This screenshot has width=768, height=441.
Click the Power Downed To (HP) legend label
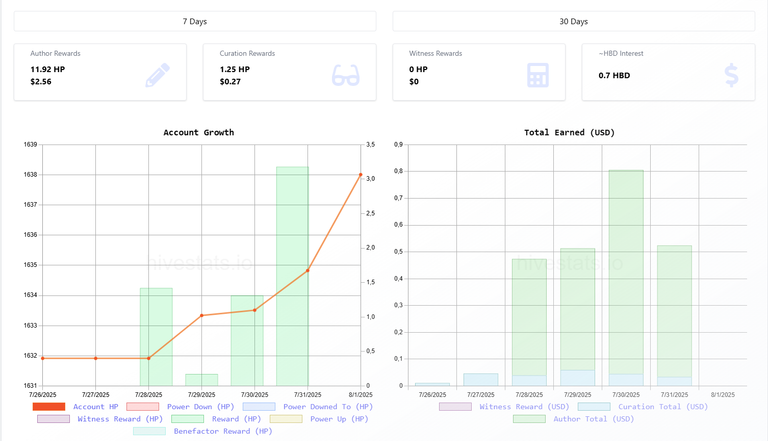328,407
